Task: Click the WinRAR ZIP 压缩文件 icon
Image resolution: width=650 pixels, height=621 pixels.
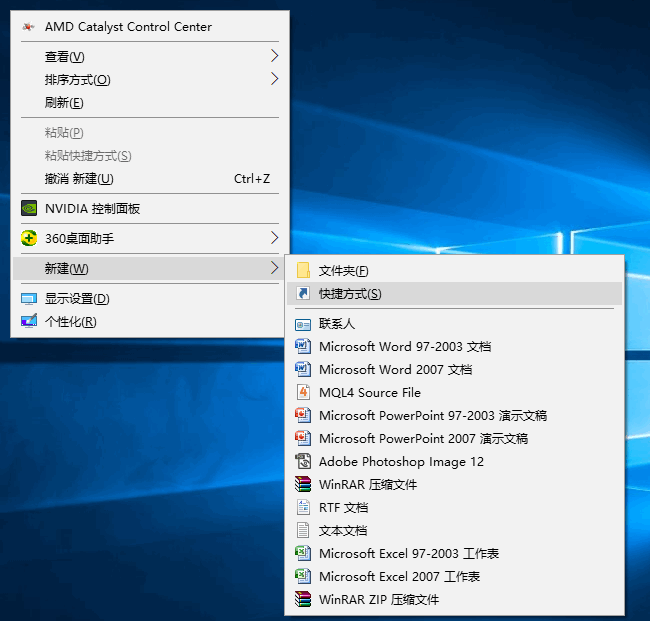Action: point(303,600)
